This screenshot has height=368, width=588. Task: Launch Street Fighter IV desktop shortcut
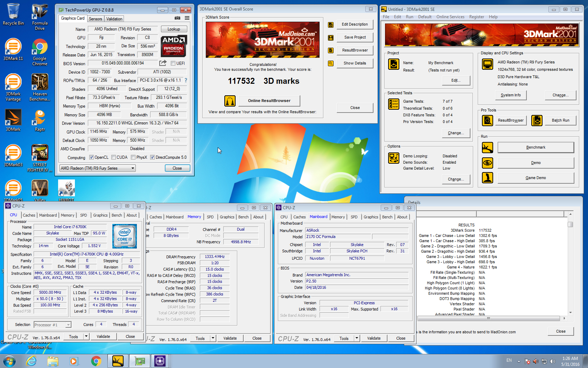[x=40, y=158]
